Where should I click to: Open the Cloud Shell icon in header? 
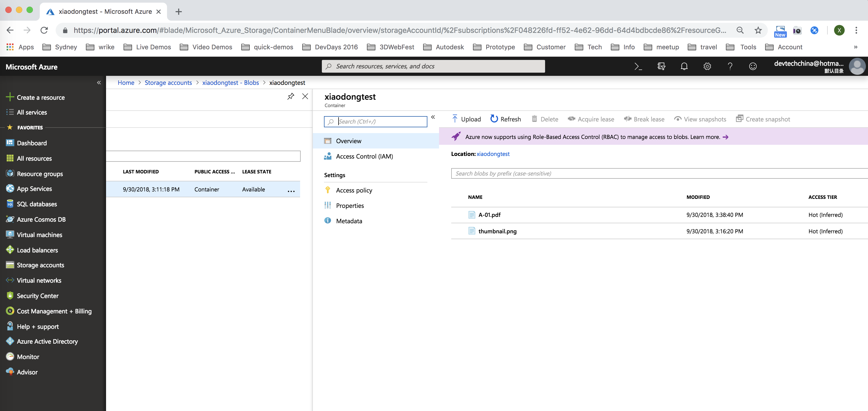tap(638, 66)
